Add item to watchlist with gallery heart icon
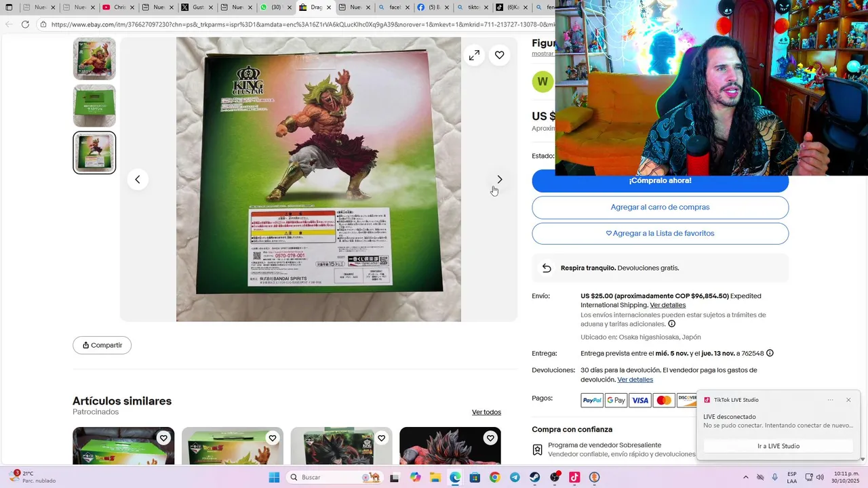Image resolution: width=868 pixels, height=488 pixels. tap(500, 55)
